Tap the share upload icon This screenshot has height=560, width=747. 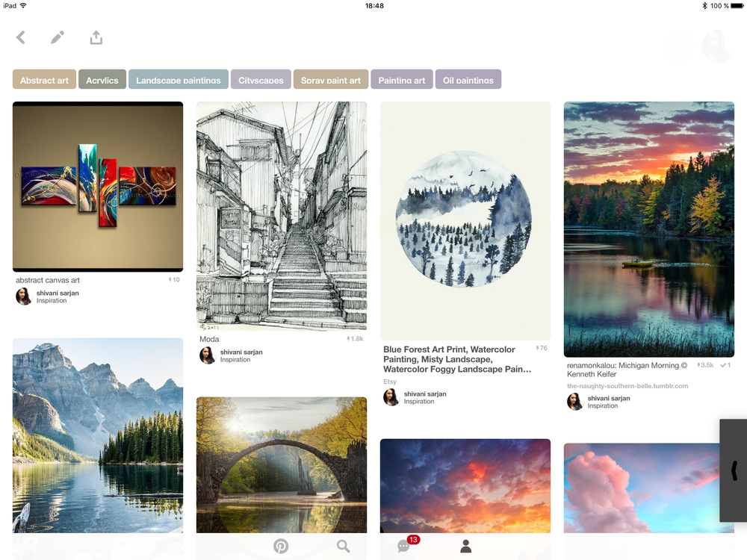tap(96, 37)
